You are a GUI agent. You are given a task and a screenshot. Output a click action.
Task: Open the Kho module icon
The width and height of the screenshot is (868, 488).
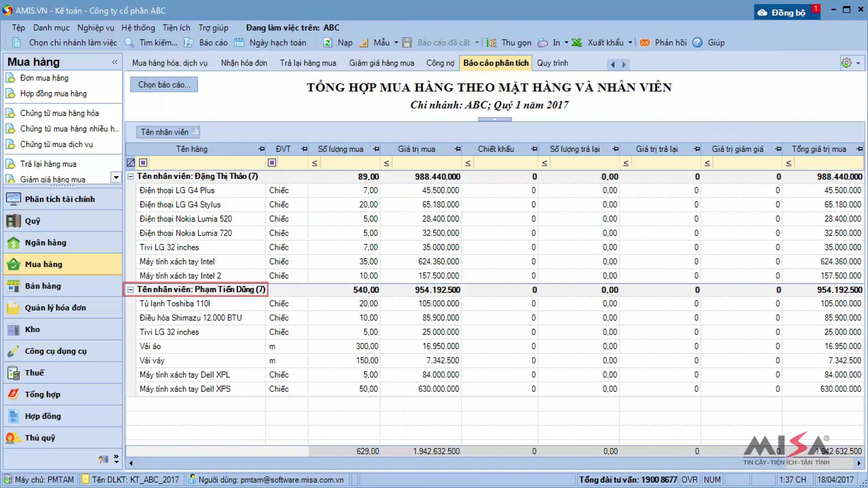click(13, 329)
